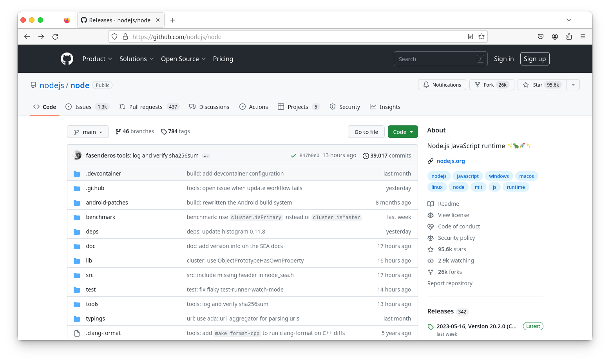The height and width of the screenshot is (364, 610).
Task: Click the Sign in link
Action: [x=504, y=59]
